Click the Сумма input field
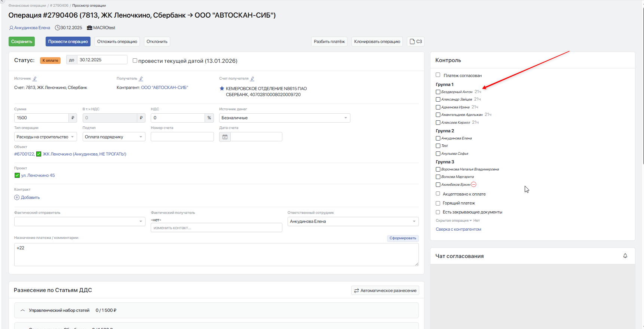 coord(41,118)
